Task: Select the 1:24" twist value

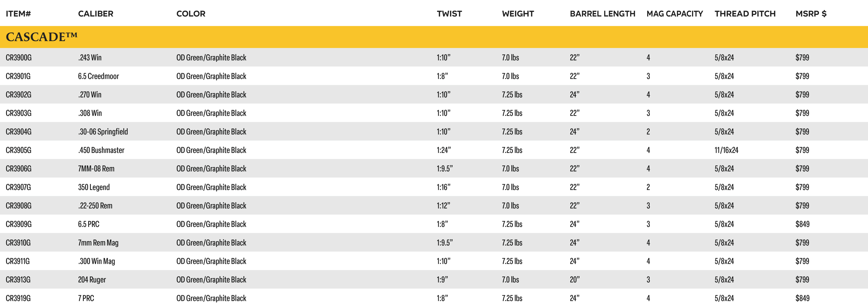Action: click(x=444, y=150)
